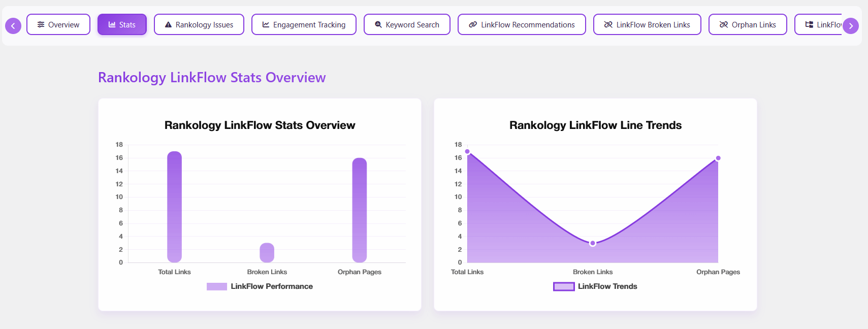The width and height of the screenshot is (868, 329).
Task: Click the line chart icon for Engagement Tracking
Action: (x=266, y=24)
